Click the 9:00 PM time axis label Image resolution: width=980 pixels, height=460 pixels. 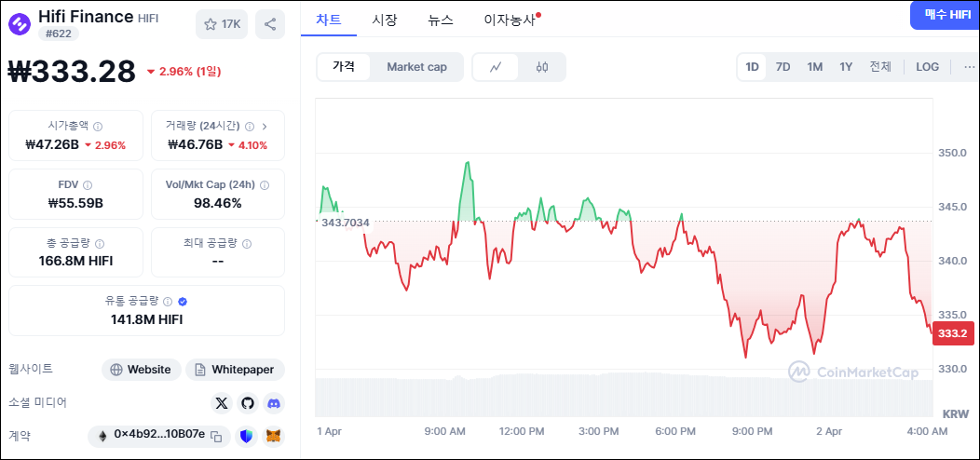tap(753, 431)
